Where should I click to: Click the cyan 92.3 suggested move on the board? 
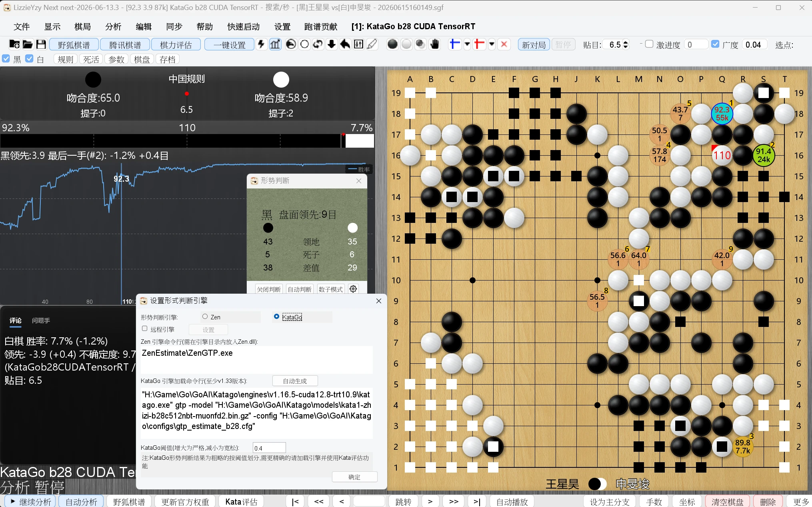point(722,114)
